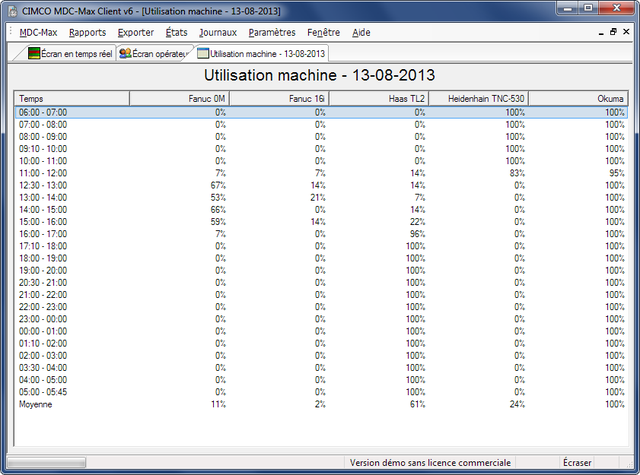The width and height of the screenshot is (640, 475).
Task: Click the Heidenhain TNC-530 column header
Action: [x=478, y=98]
